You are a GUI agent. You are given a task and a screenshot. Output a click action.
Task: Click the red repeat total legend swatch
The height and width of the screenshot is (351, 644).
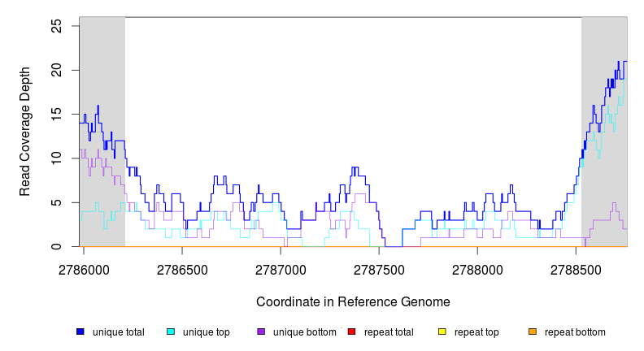pos(352,332)
